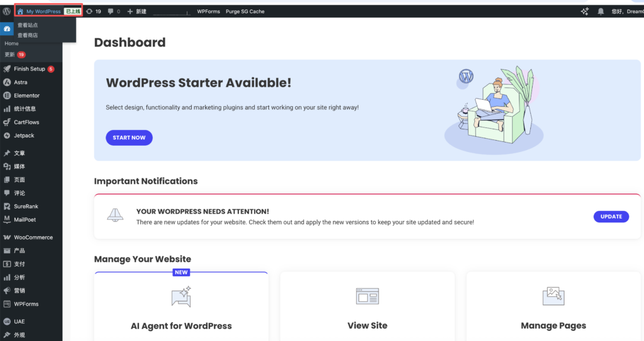Open the My WordPress site menu
This screenshot has height=341, width=644.
pos(43,11)
